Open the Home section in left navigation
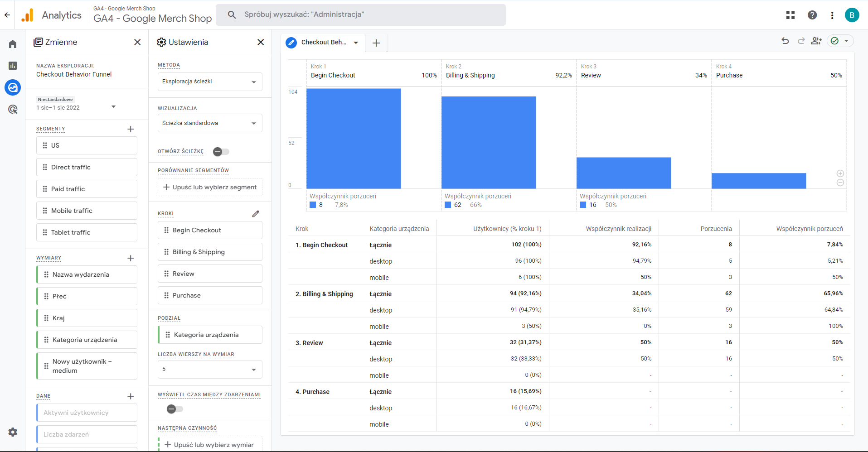Image resolution: width=868 pixels, height=452 pixels. (x=12, y=43)
